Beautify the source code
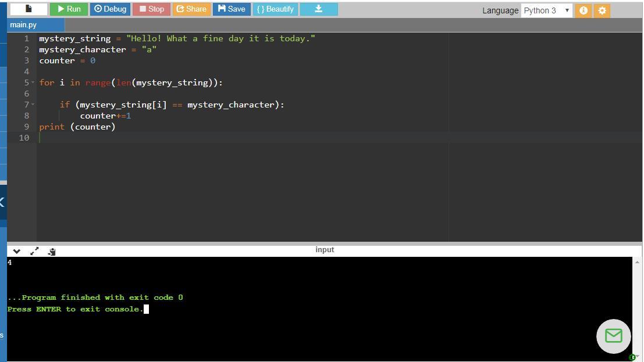The width and height of the screenshot is (644, 362). point(276,9)
